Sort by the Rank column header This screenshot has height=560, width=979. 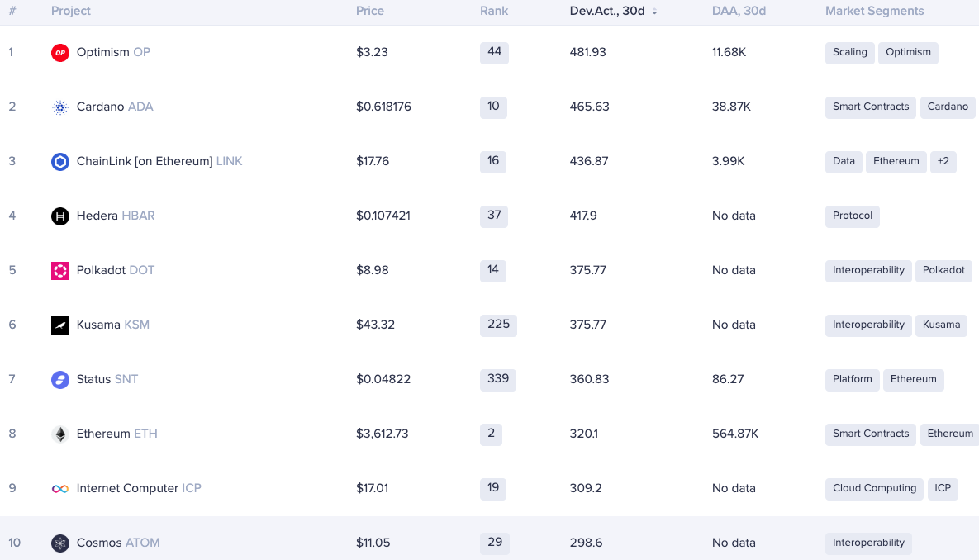pyautogui.click(x=494, y=11)
